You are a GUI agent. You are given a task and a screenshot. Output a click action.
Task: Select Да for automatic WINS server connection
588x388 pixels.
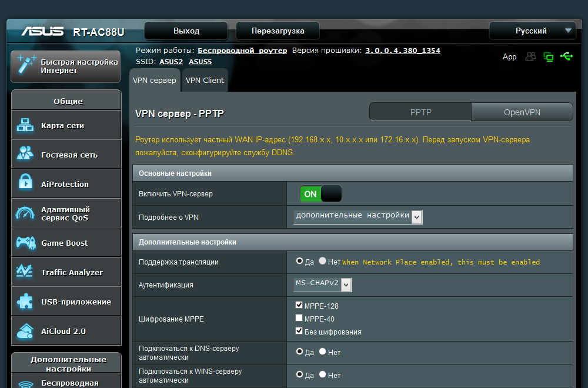[x=299, y=374]
